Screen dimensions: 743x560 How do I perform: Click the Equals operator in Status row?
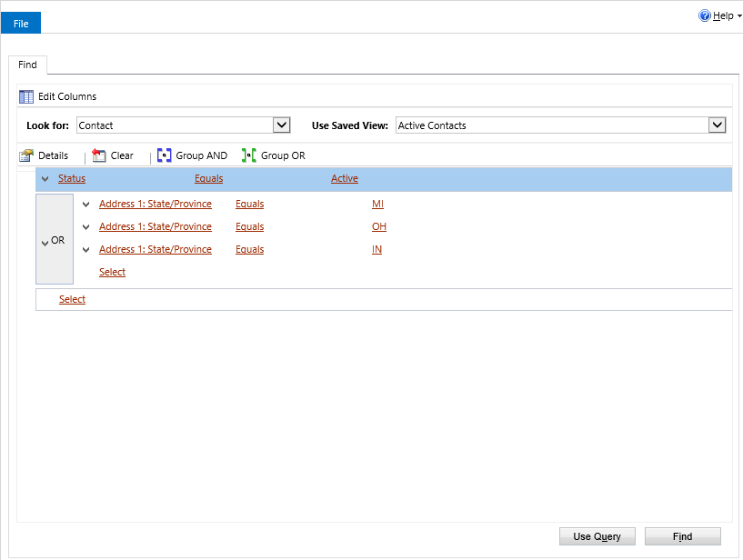(x=209, y=178)
